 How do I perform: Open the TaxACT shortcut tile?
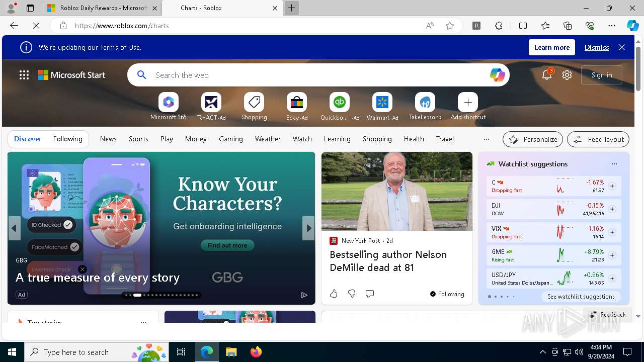click(211, 103)
